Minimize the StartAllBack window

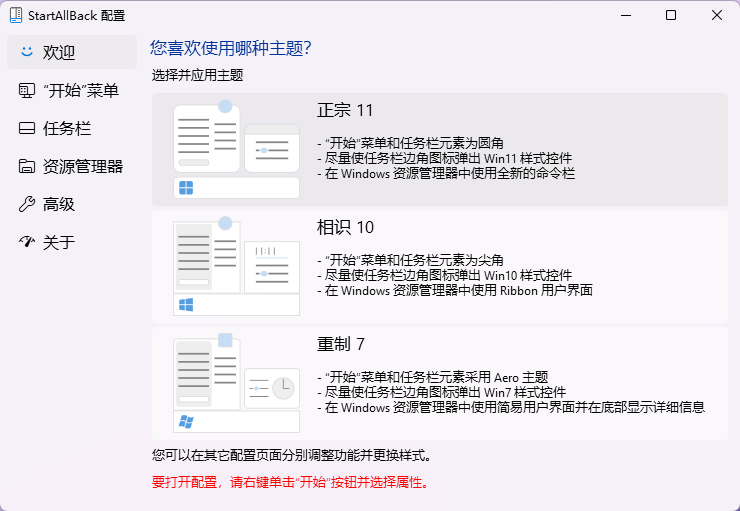(626, 15)
